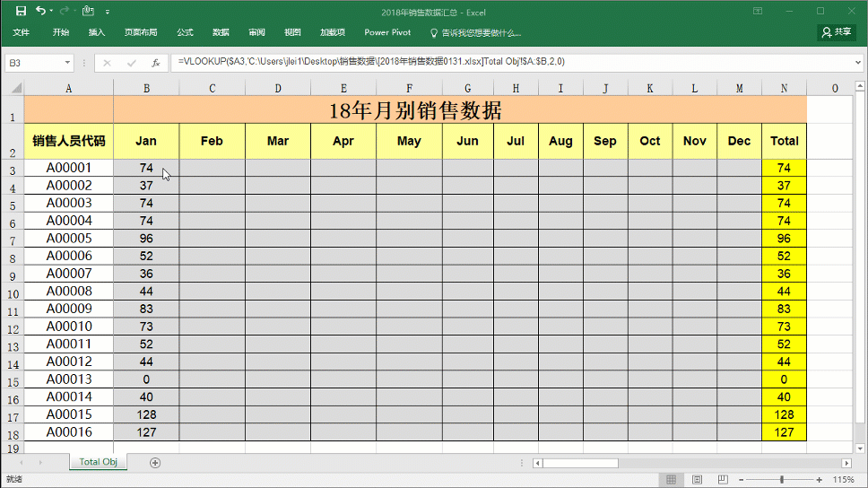Screen dimensions: 868x488
Task: Open the 文件 menu
Action: coord(21,32)
